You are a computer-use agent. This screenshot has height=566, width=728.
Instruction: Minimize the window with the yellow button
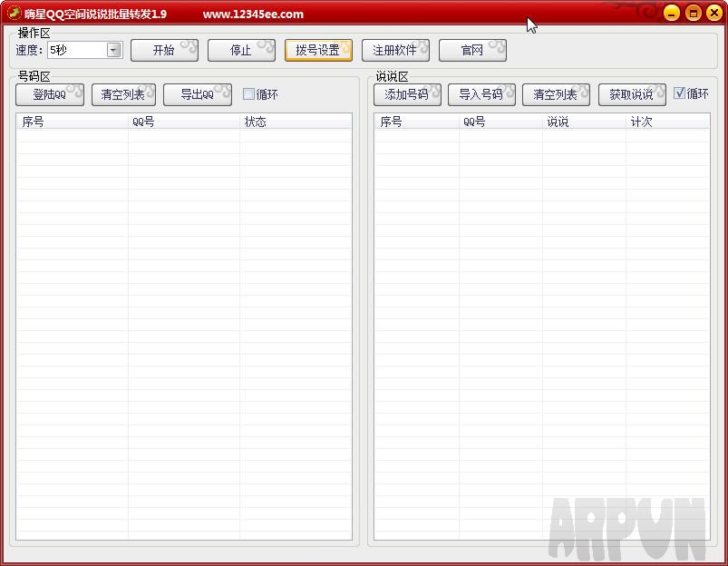coord(672,13)
